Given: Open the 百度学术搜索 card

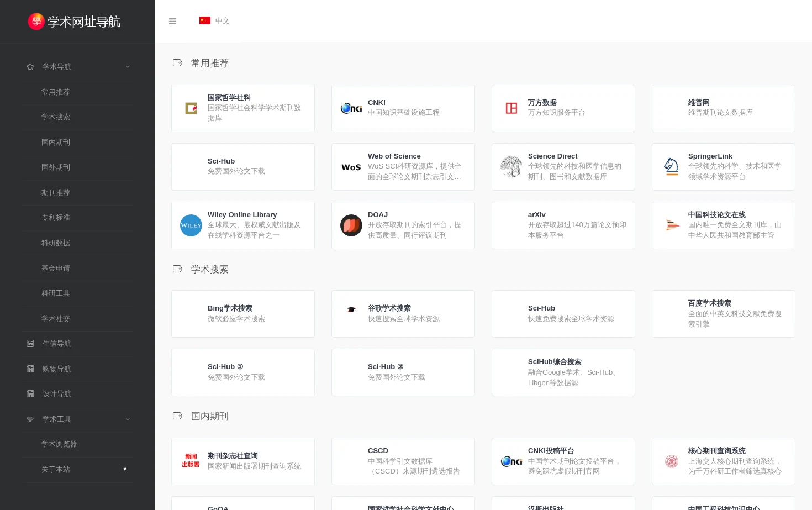Looking at the screenshot, I should 724,314.
